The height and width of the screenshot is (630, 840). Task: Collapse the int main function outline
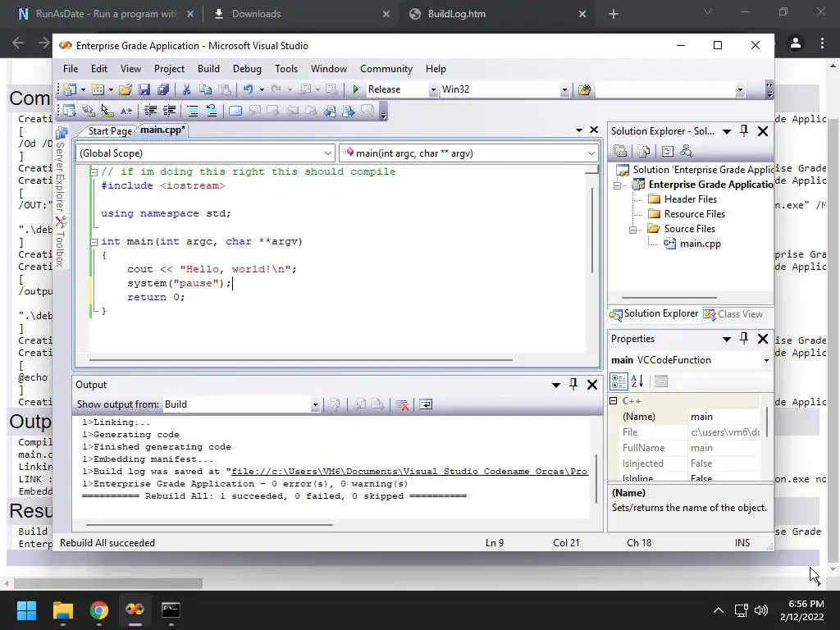point(94,242)
